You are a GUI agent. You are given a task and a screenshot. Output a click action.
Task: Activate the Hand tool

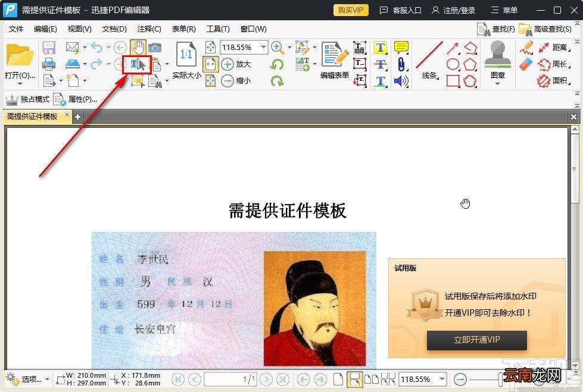138,48
